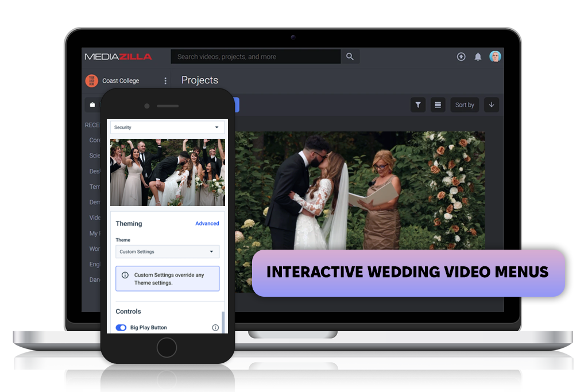This screenshot has width=588, height=392.
Task: Click the Big Play Button info icon
Action: (215, 328)
